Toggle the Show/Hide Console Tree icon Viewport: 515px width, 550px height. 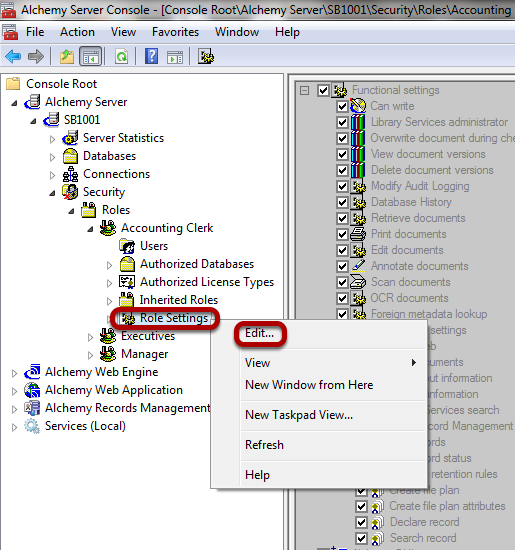coord(91,56)
